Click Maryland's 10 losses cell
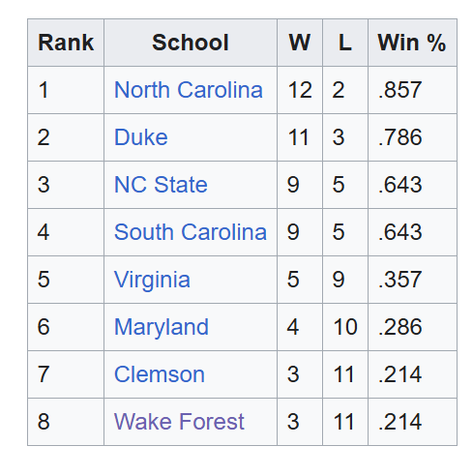Image resolution: width=473 pixels, height=476 pixels. pos(345,327)
